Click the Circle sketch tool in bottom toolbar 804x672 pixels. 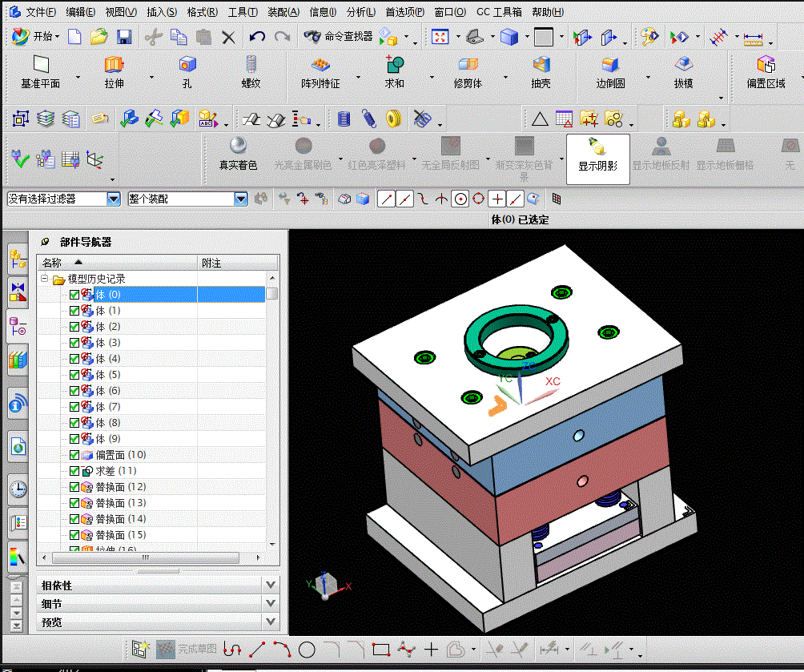[307, 650]
